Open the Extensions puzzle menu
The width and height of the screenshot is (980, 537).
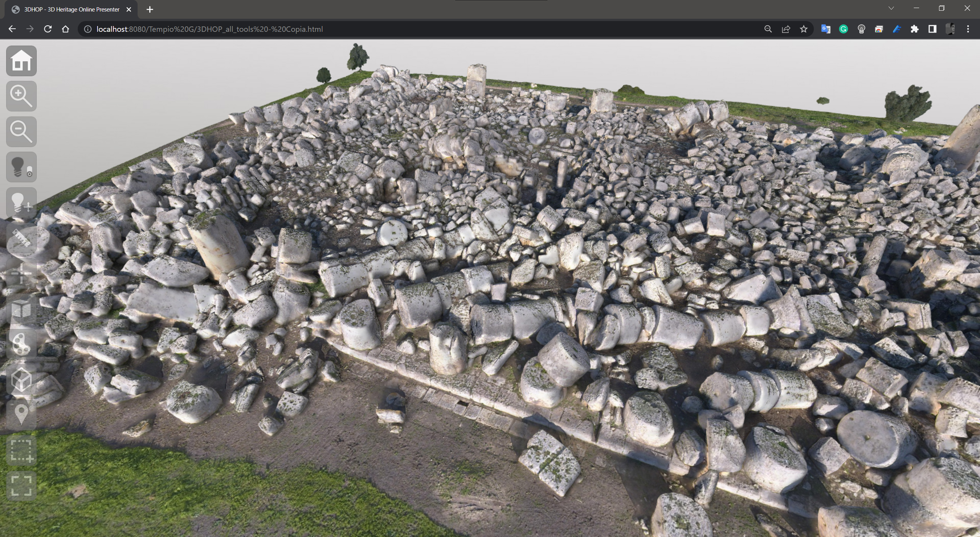click(915, 29)
